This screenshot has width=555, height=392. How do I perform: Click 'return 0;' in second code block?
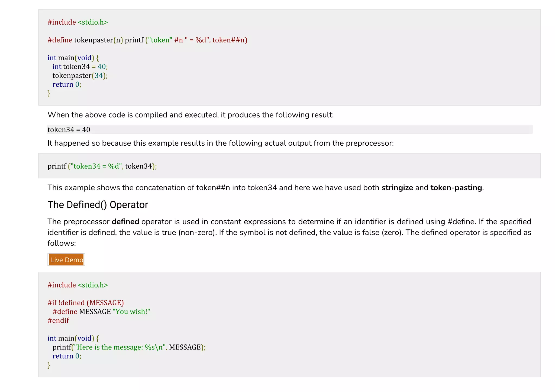pyautogui.click(x=67, y=356)
